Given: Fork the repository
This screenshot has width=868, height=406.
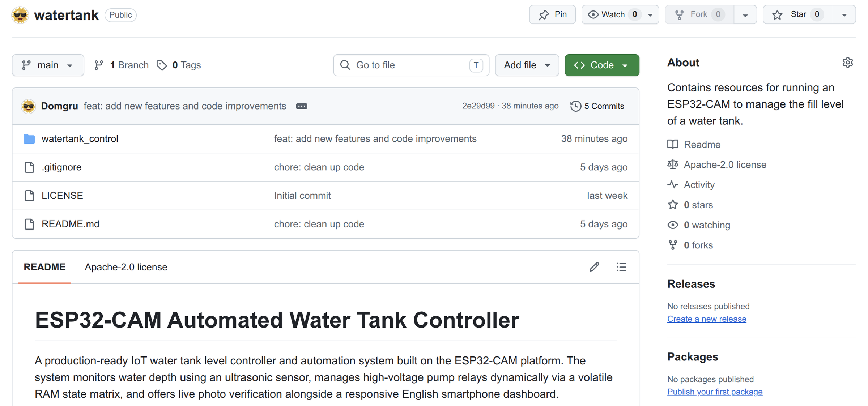Looking at the screenshot, I should pos(699,14).
